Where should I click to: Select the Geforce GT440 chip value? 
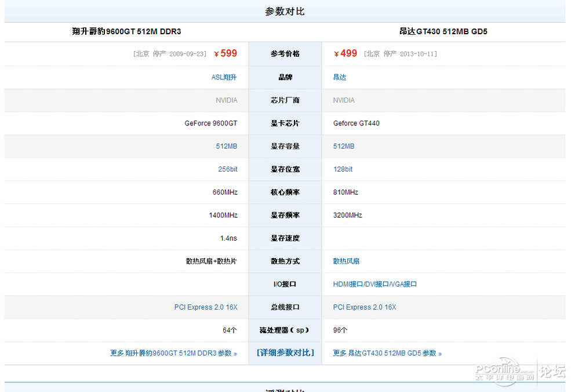click(x=356, y=123)
